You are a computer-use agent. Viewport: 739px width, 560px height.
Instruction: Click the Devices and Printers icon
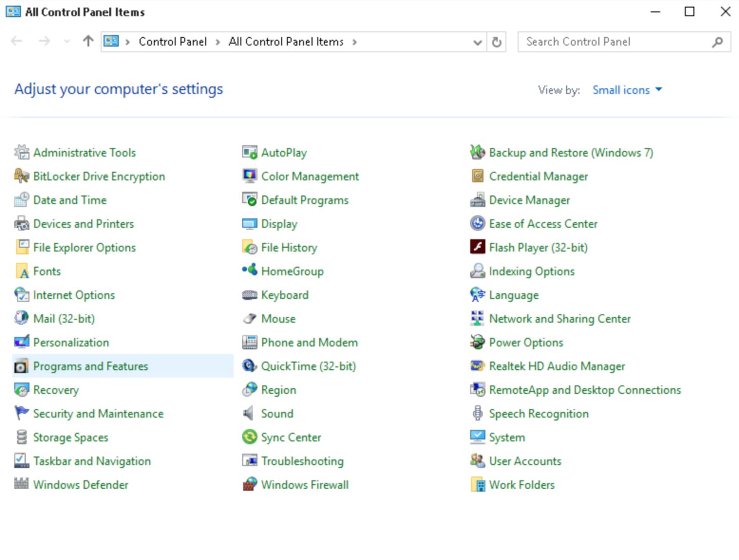[22, 224]
